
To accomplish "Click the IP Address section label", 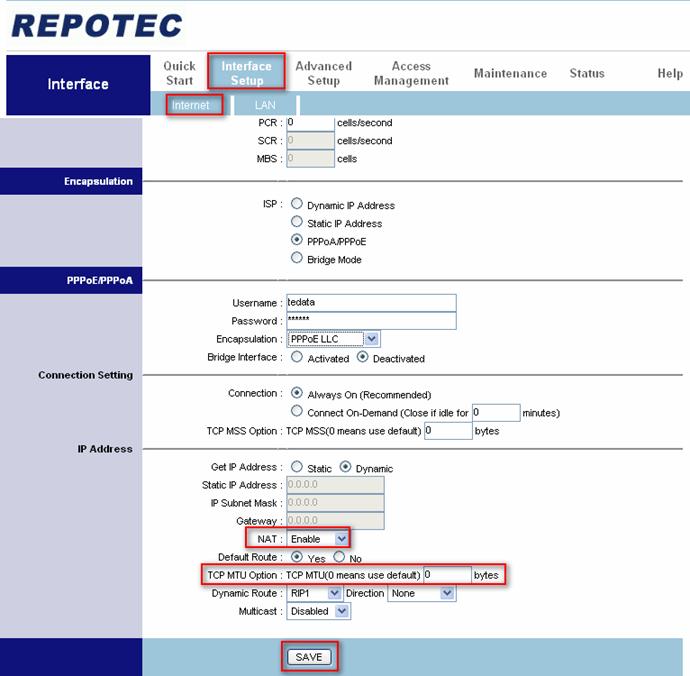I will pyautogui.click(x=105, y=449).
